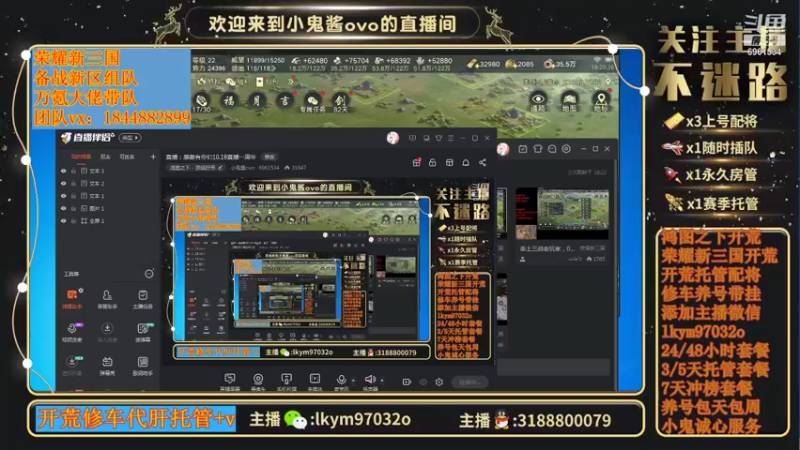The image size is (800, 450).
Task: Open the 剑 82天 icon in game
Action: (x=340, y=102)
